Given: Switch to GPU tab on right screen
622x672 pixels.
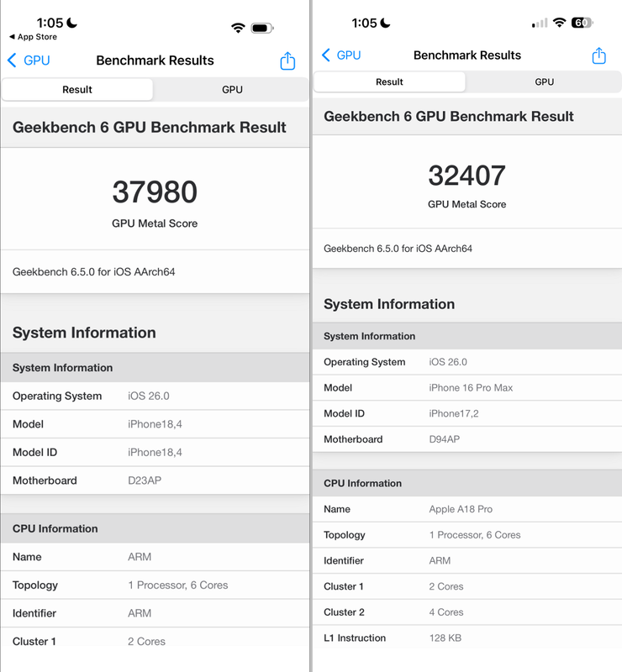Looking at the screenshot, I should 544,81.
